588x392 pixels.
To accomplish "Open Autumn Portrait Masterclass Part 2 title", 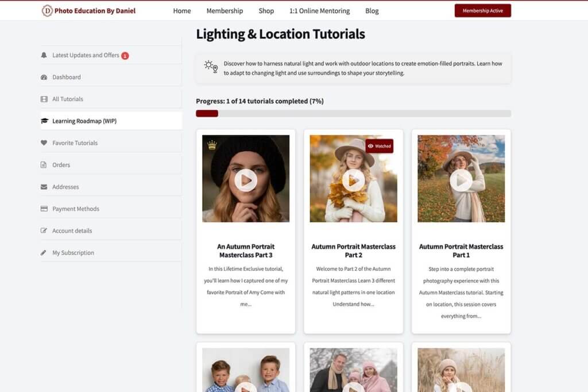I will [x=353, y=251].
